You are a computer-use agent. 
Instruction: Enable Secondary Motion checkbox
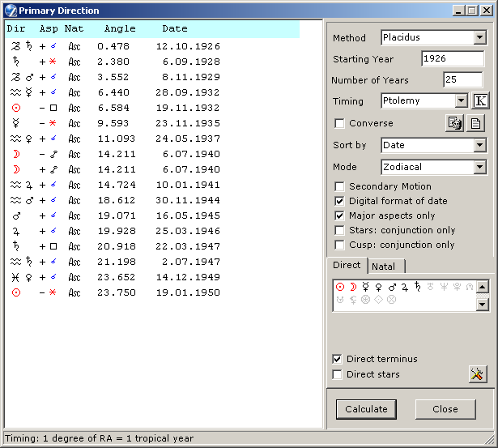pos(339,186)
